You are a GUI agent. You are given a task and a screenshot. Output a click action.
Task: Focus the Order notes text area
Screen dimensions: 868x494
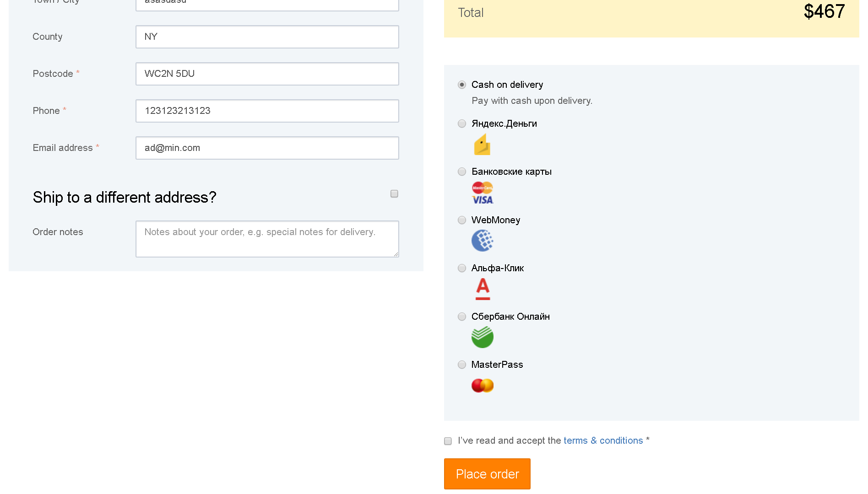pos(267,239)
